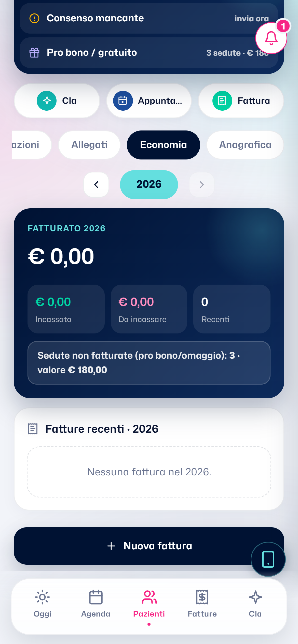The height and width of the screenshot is (644, 298).
Task: Select the Economia tab
Action: 164,145
